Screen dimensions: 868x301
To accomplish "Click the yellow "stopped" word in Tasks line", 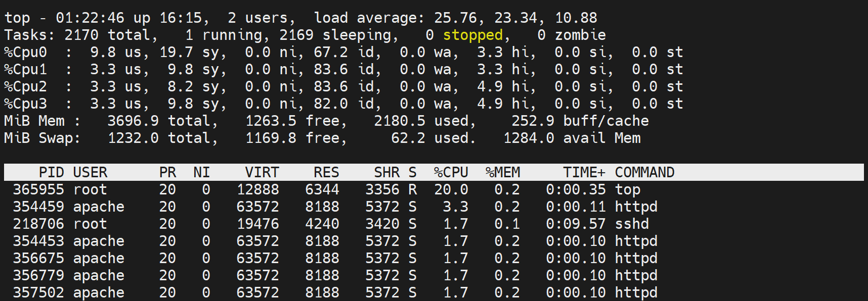I will 472,35.
